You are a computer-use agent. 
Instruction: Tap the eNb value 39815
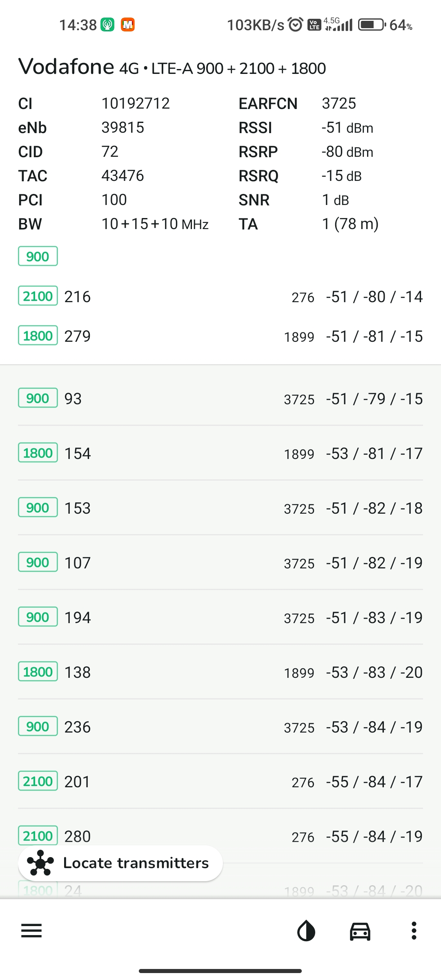click(123, 128)
